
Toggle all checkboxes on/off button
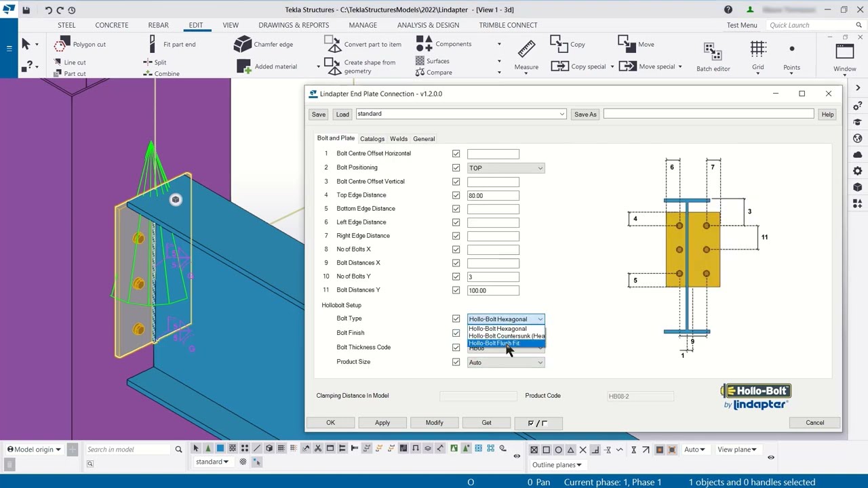(x=537, y=423)
